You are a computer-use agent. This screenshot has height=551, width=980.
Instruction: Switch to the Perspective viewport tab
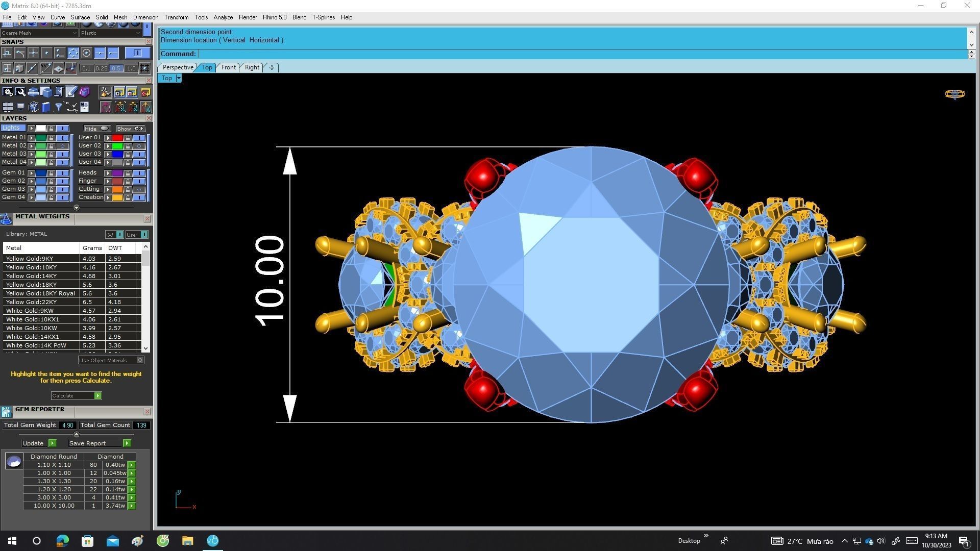point(178,67)
